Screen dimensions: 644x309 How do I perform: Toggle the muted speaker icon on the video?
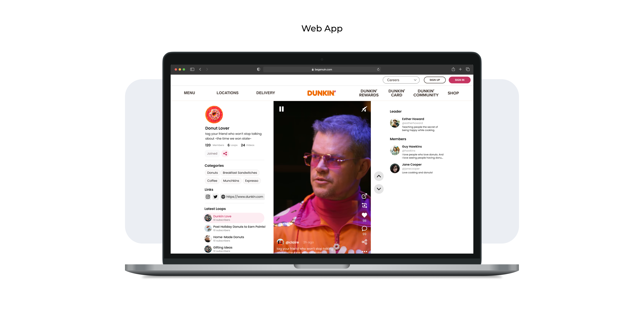pyautogui.click(x=364, y=109)
